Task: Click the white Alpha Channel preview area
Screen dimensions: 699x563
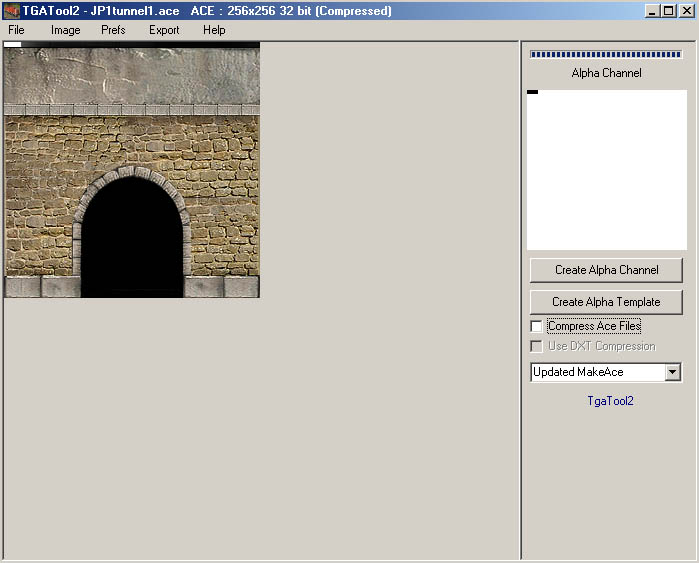Action: 607,170
